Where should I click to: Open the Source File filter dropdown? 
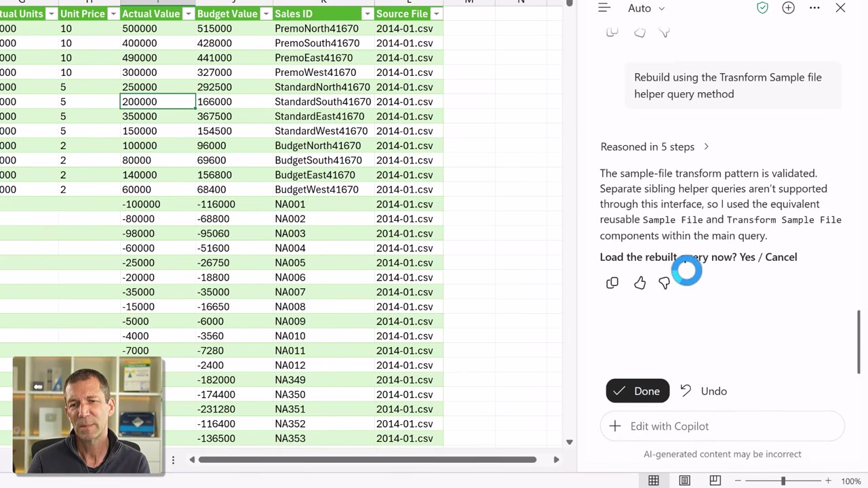(x=436, y=14)
